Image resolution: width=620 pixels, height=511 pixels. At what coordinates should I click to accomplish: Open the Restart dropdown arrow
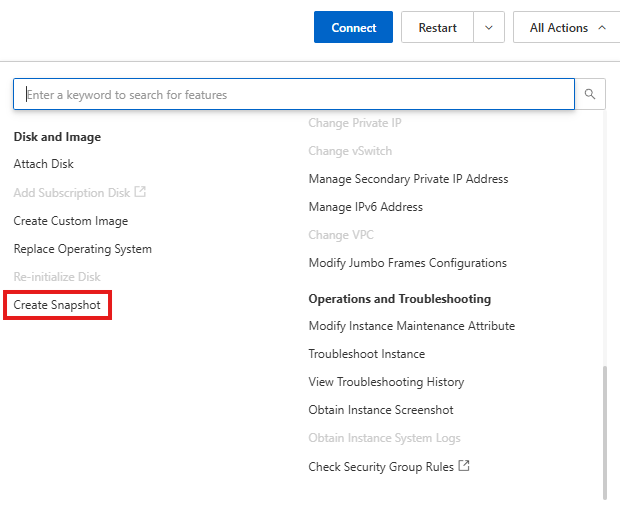488,28
